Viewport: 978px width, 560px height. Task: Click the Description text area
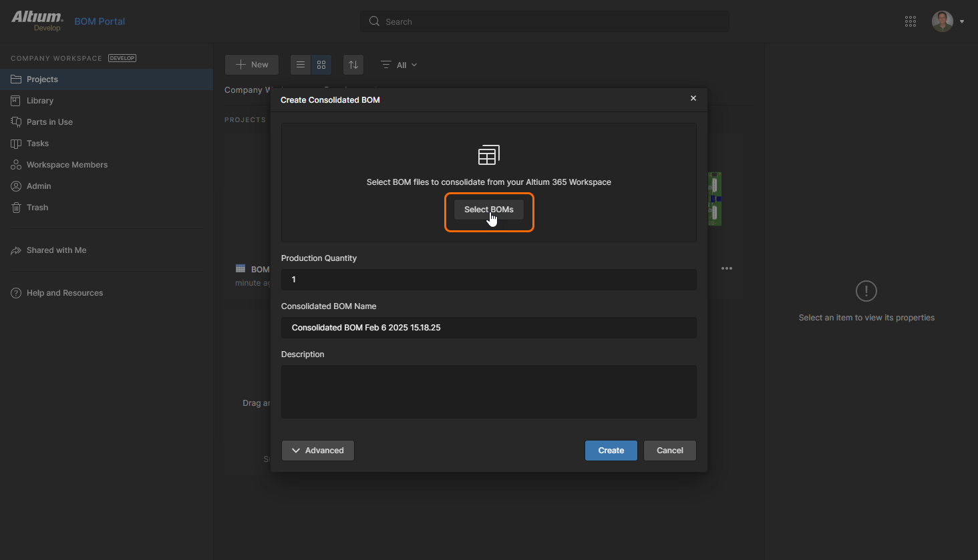(489, 392)
